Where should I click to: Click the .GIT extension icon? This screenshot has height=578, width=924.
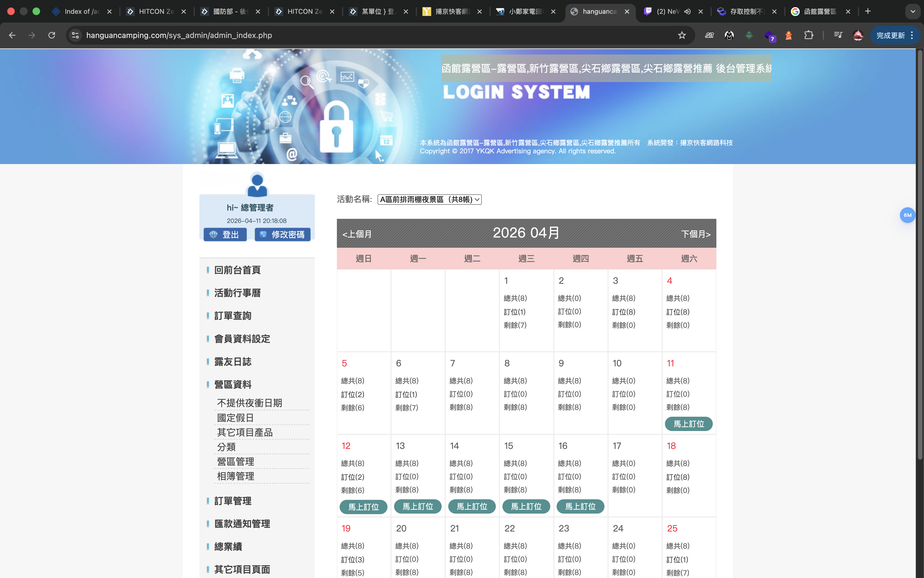point(710,35)
